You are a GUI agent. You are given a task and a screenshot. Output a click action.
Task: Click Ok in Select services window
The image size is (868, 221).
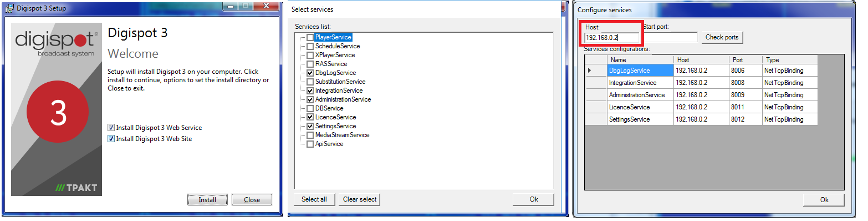[533, 199]
